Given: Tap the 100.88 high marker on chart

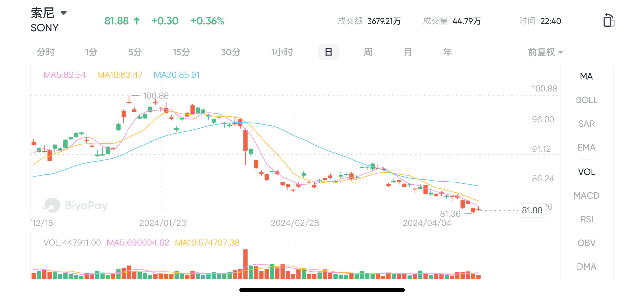Looking at the screenshot, I should pos(156,96).
